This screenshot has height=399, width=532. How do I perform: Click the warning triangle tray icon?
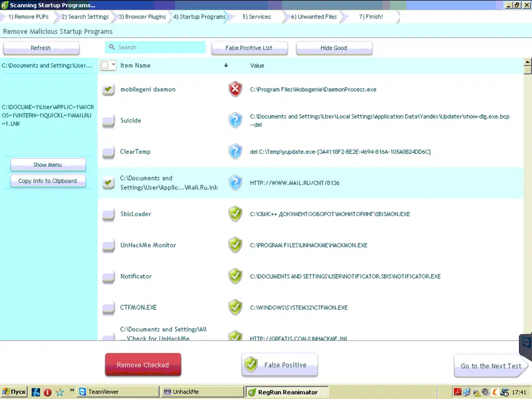[x=477, y=392]
